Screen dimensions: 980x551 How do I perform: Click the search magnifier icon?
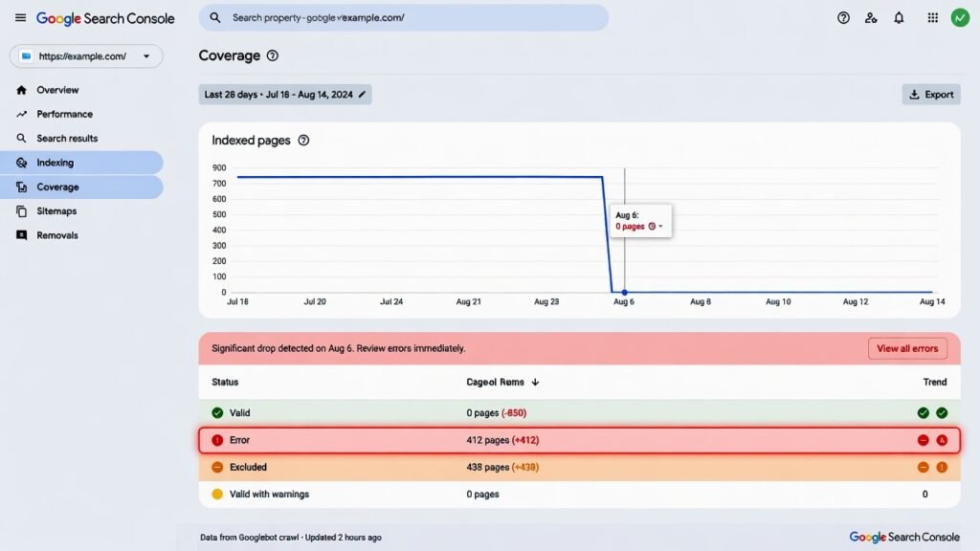pyautogui.click(x=215, y=17)
